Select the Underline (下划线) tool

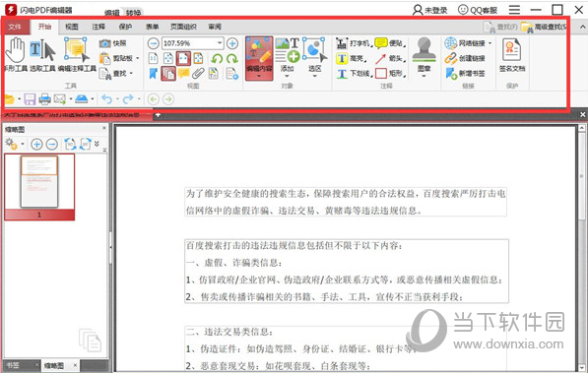click(354, 74)
